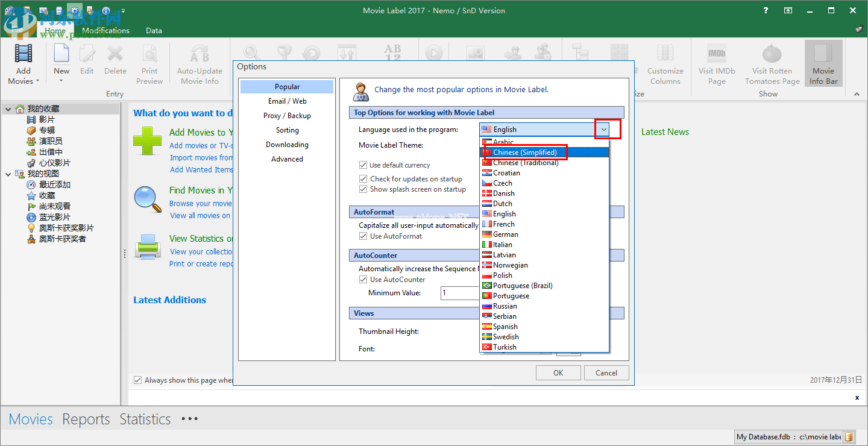
Task: Click the database icon in status bar
Action: point(849,437)
